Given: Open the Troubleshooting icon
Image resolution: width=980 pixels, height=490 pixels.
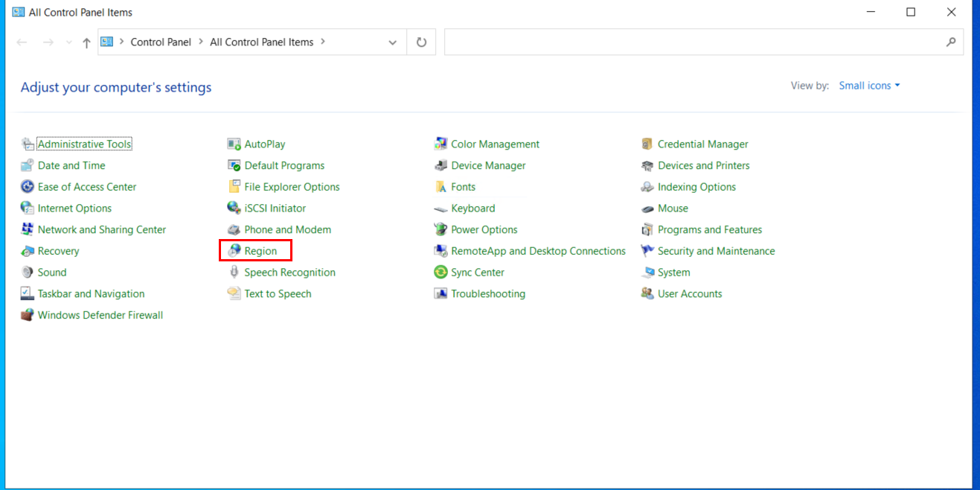Looking at the screenshot, I should [441, 293].
